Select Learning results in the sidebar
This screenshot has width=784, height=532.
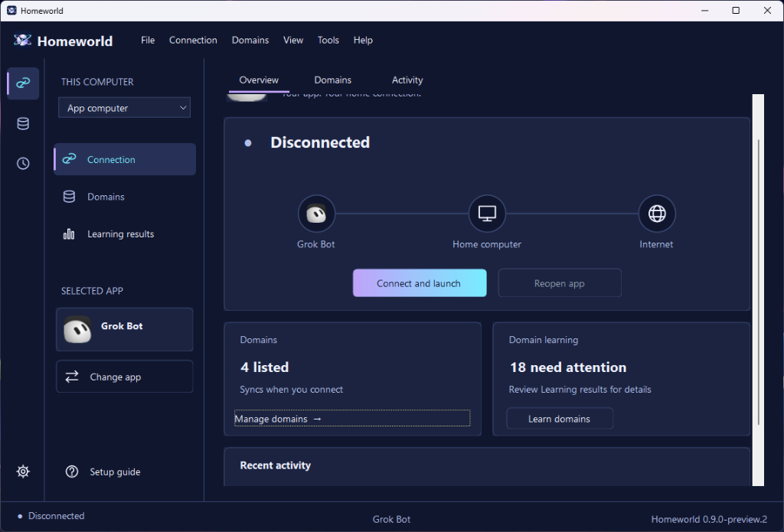pos(125,234)
